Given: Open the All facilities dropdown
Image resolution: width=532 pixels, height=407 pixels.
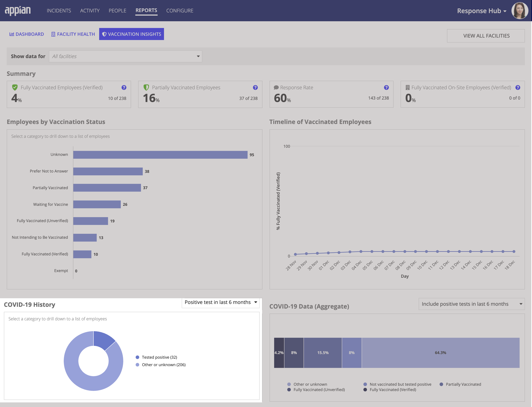Looking at the screenshot, I should point(126,56).
